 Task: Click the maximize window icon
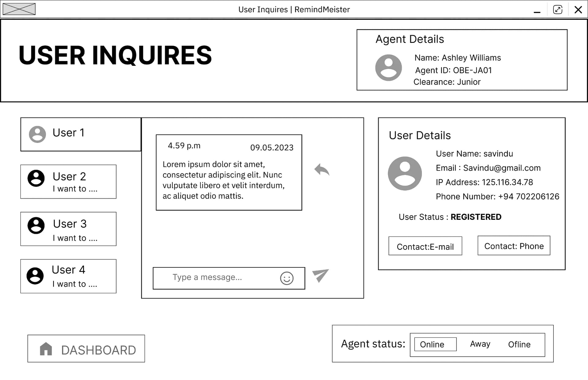click(x=557, y=9)
